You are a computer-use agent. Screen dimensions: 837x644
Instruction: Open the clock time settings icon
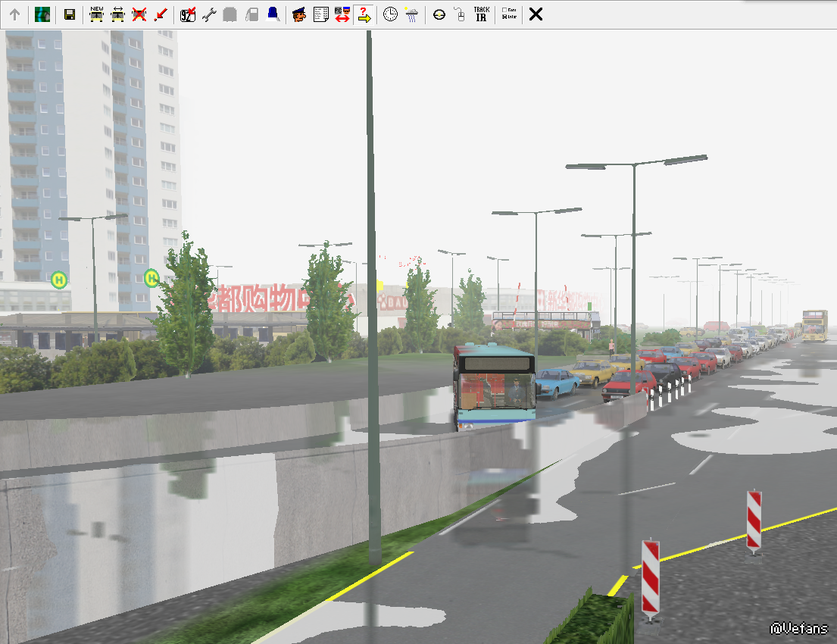tap(391, 14)
